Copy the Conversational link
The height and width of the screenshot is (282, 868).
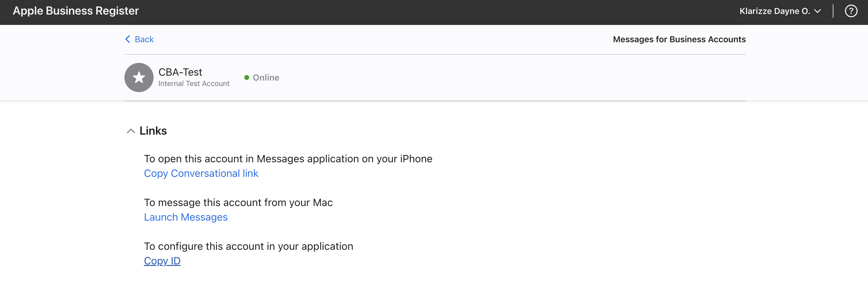click(x=201, y=174)
